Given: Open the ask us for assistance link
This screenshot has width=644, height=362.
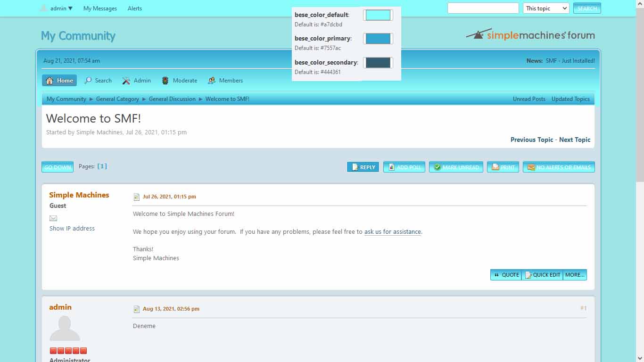Looking at the screenshot, I should tap(393, 232).
